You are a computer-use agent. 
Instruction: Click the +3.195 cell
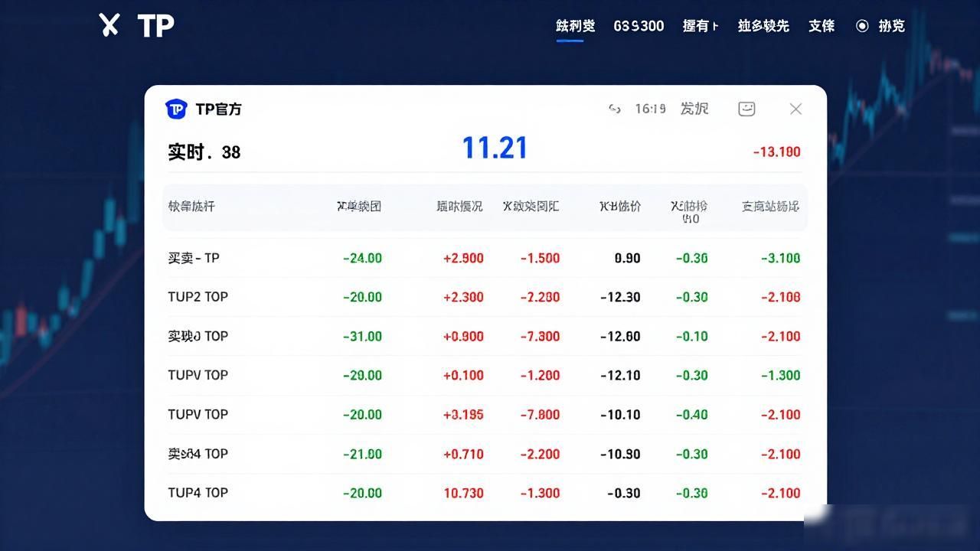coord(463,414)
